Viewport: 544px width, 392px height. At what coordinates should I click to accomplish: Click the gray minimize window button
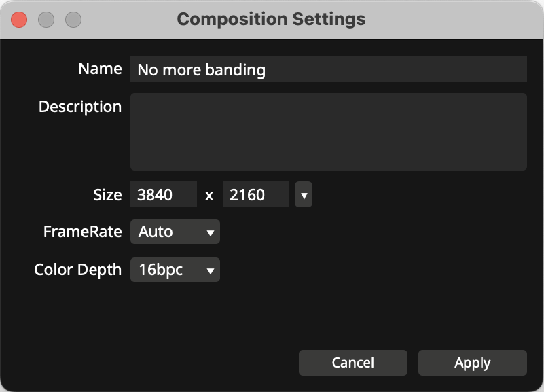click(46, 20)
